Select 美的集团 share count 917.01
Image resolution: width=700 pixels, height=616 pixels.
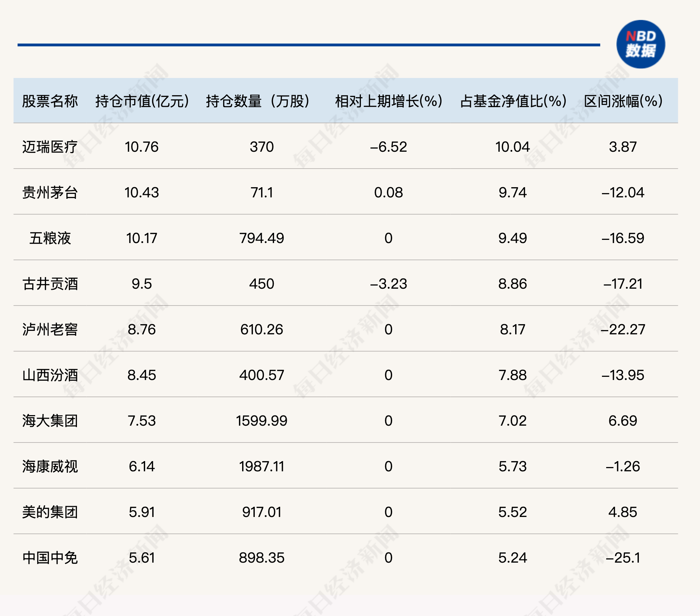click(x=262, y=512)
